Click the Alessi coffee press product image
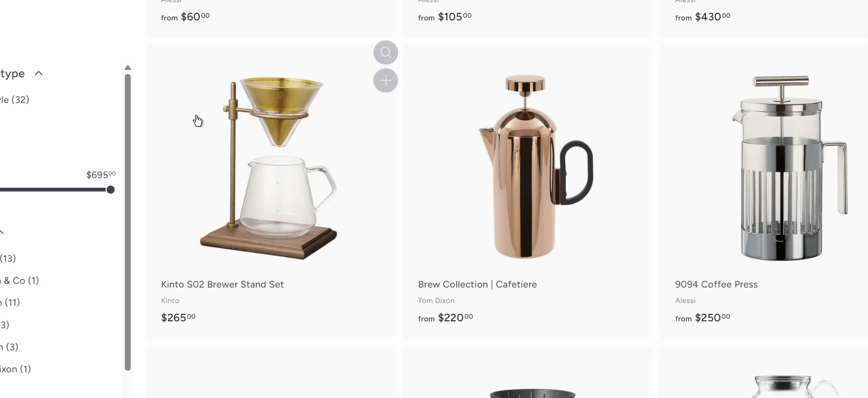The image size is (868, 398). point(789,167)
